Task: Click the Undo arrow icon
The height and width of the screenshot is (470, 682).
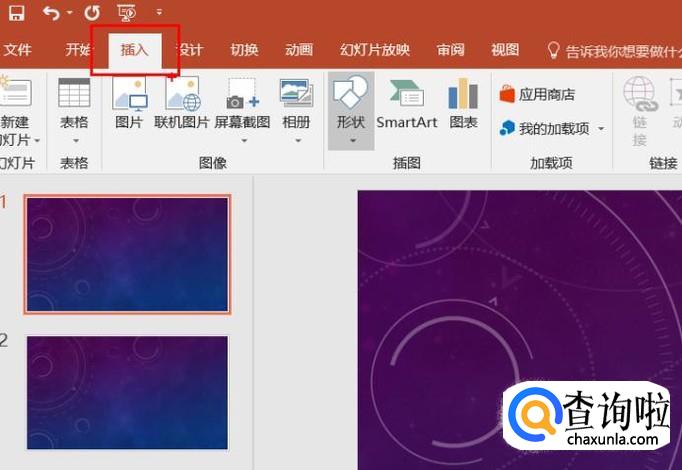Action: (x=50, y=13)
